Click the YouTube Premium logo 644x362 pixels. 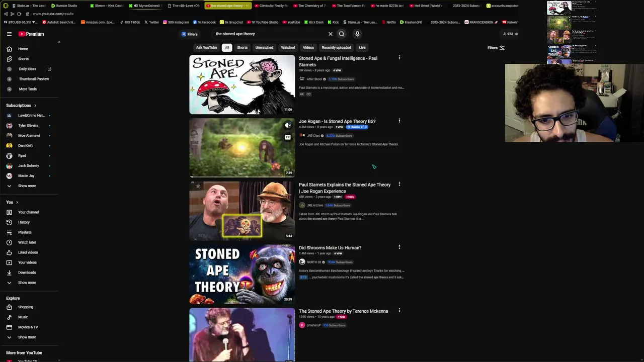click(x=31, y=34)
